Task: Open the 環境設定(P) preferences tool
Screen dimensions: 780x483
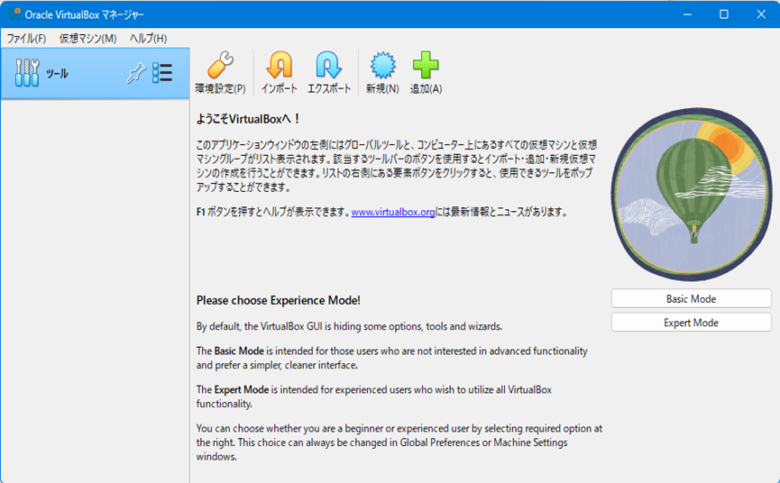Action: 220,73
